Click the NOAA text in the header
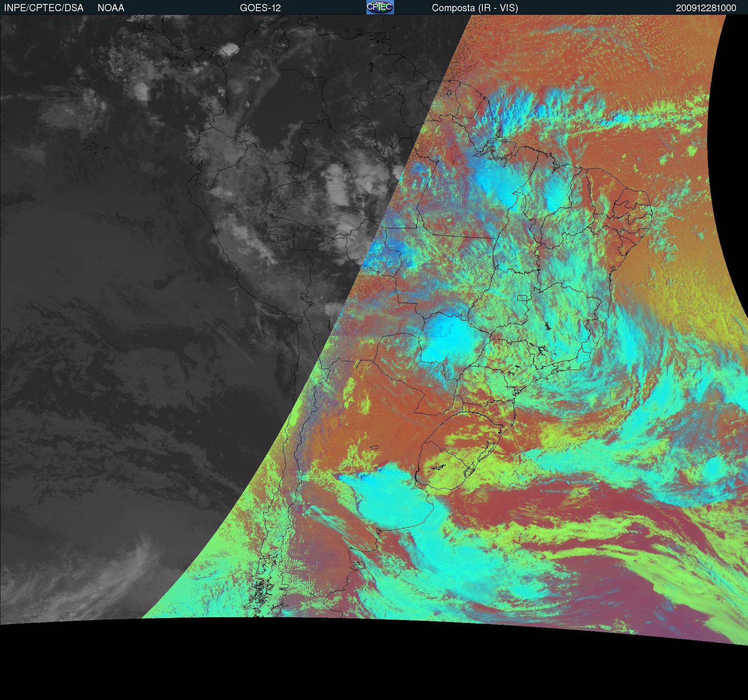 [111, 8]
